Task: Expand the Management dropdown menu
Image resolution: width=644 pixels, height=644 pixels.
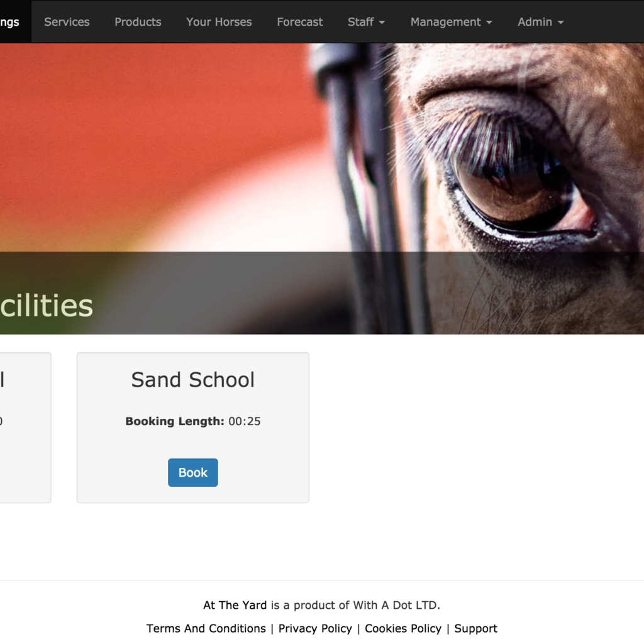Action: 452,22
